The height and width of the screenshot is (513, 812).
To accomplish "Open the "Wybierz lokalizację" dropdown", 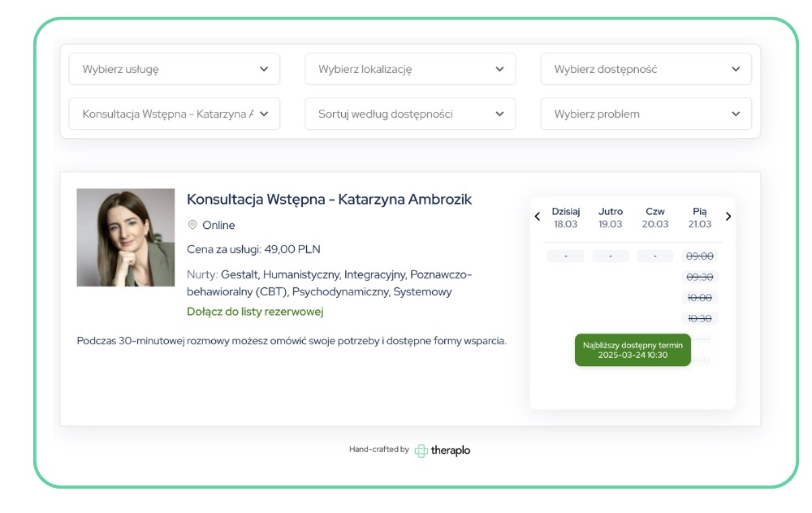I will [410, 69].
